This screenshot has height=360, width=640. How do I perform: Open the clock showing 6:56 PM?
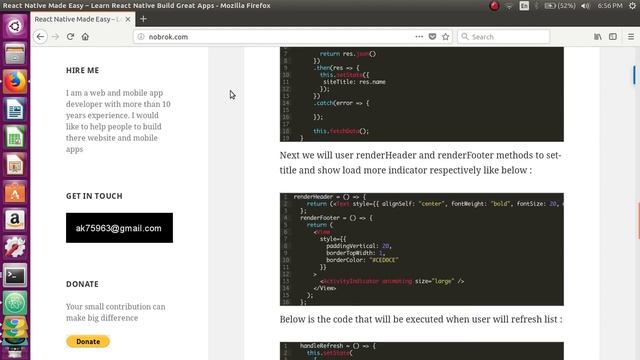[610, 6]
